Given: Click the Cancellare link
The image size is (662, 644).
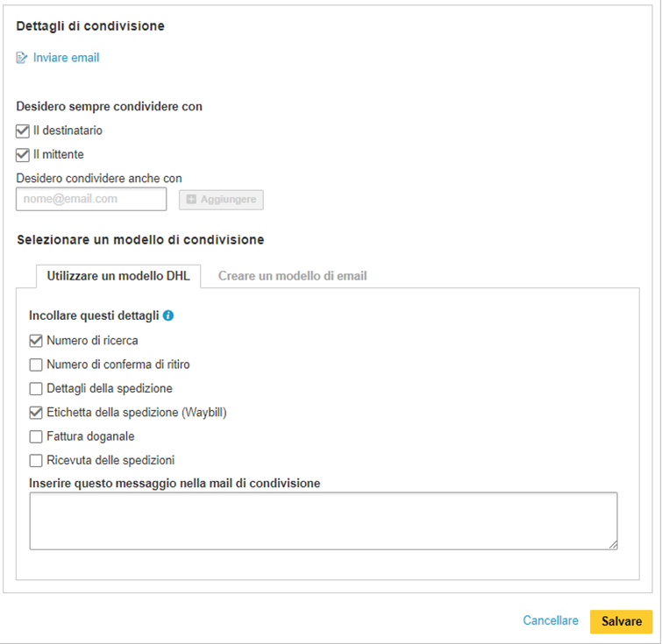Looking at the screenshot, I should [x=551, y=620].
